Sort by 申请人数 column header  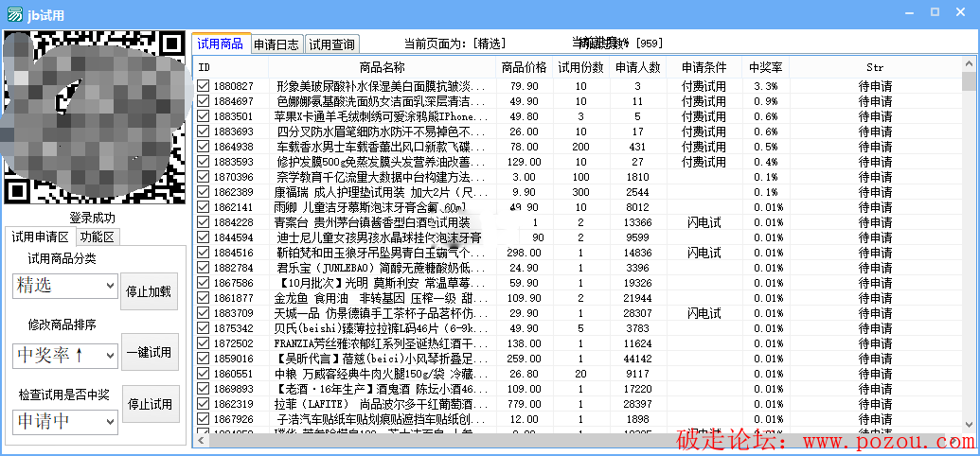tap(637, 67)
